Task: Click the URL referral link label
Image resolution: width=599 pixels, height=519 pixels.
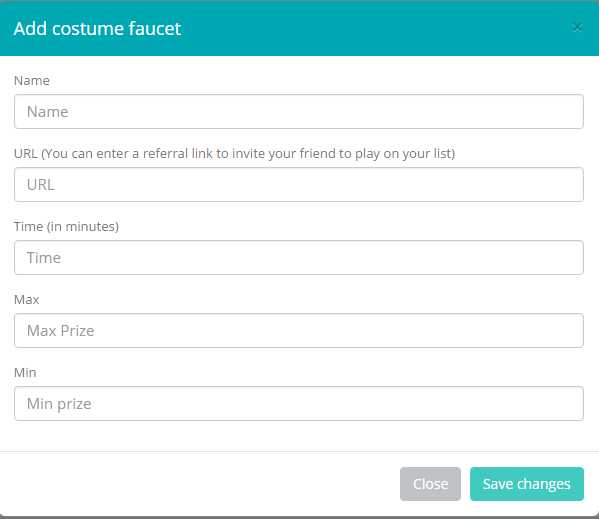Action: click(235, 154)
